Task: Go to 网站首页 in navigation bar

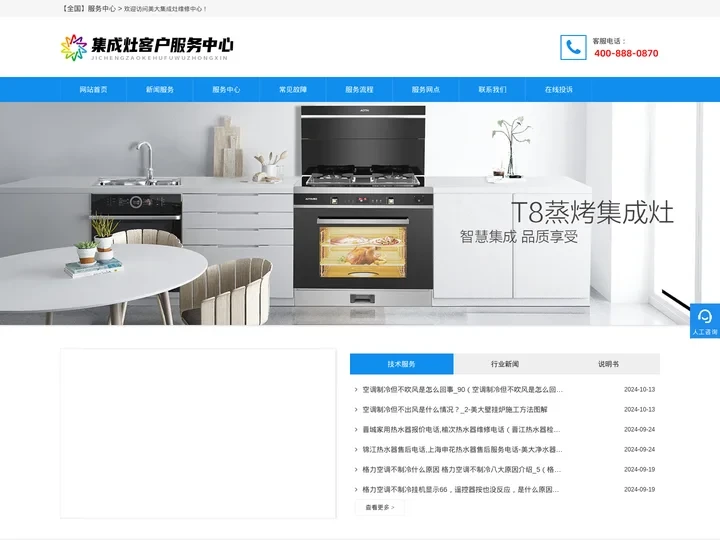Action: coord(93,90)
